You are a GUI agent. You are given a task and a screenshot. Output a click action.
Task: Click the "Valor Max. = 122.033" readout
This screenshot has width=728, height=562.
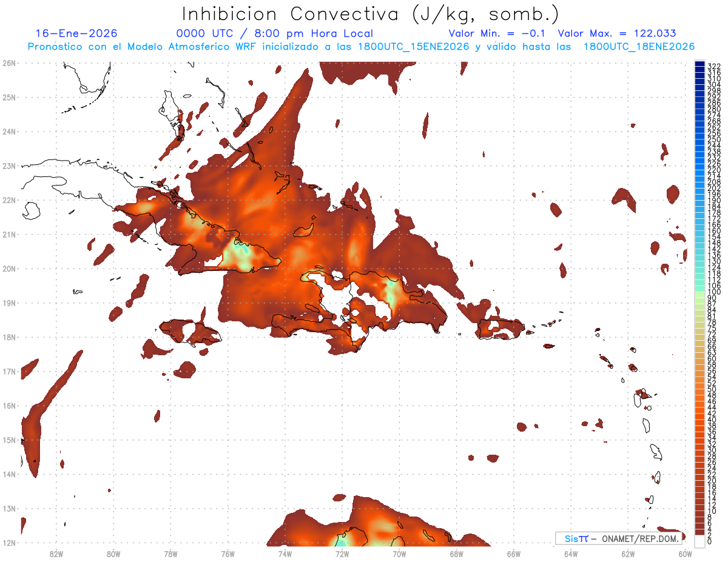616,33
